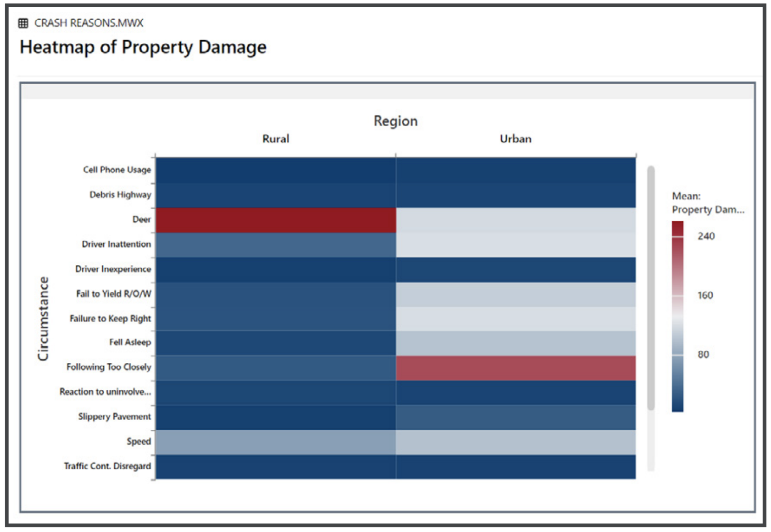The height and width of the screenshot is (532, 771).
Task: Click the Circumstance axis title
Action: coord(43,319)
